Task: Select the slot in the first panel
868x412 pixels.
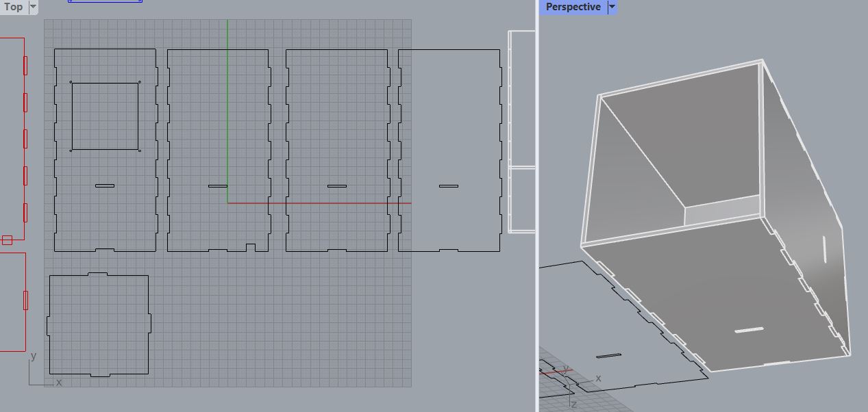Action: (105, 185)
